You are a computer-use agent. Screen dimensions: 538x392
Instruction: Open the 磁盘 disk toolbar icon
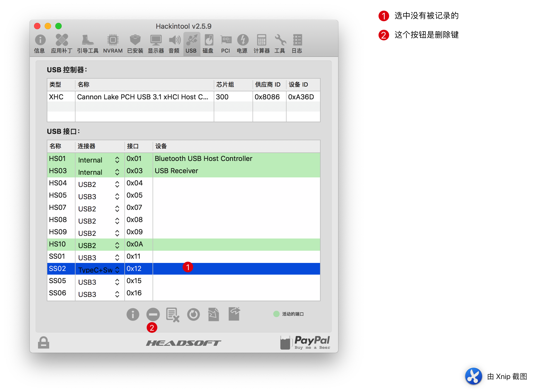coord(208,44)
